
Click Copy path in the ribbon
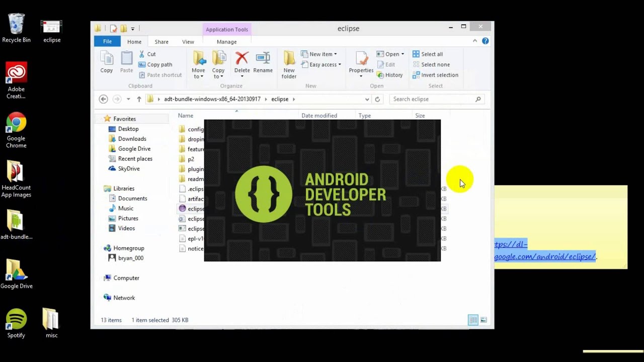tap(155, 64)
